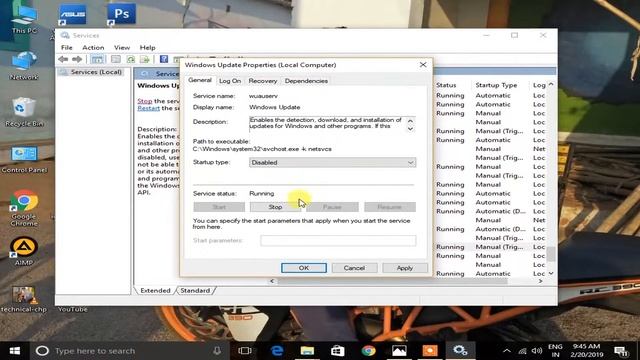
Task: Select Services (Local) in the console tree
Action: [96, 72]
